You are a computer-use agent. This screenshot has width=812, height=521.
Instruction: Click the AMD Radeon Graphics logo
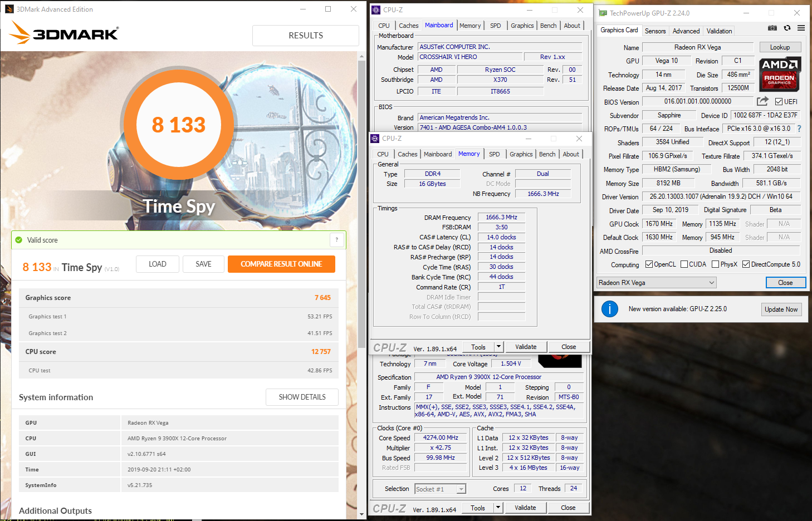[780, 74]
